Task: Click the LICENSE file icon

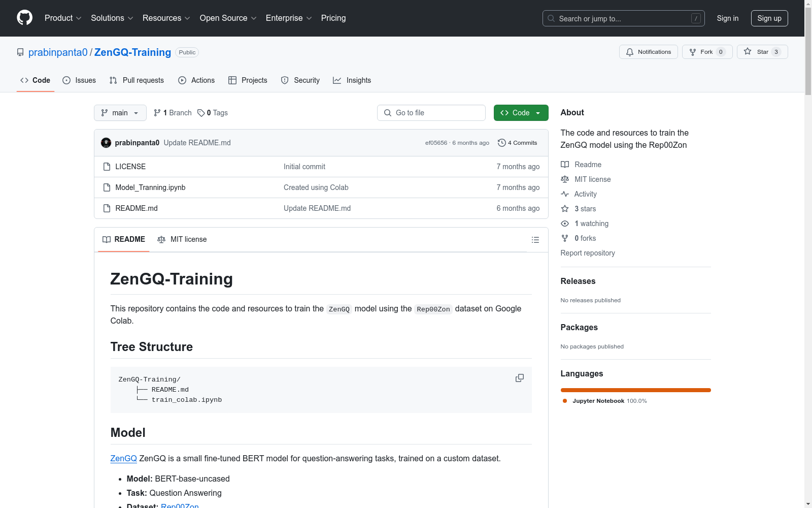Action: [107, 167]
